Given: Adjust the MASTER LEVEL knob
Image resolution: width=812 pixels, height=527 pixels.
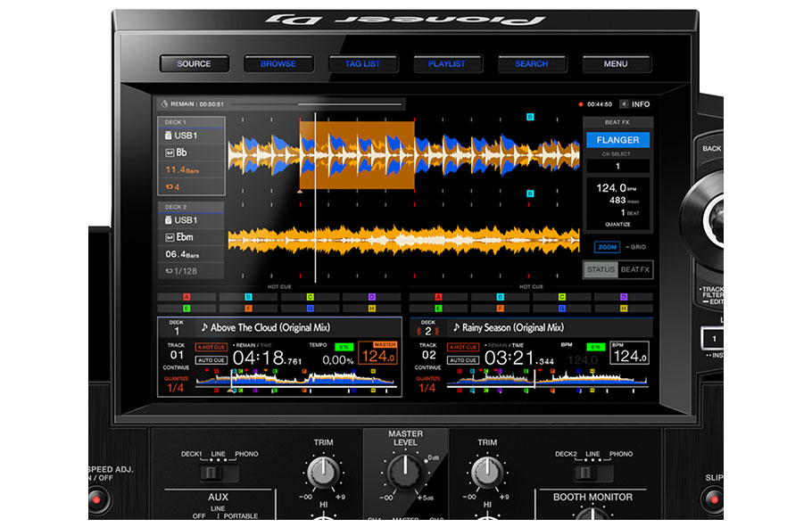Looking at the screenshot, I should (x=405, y=472).
